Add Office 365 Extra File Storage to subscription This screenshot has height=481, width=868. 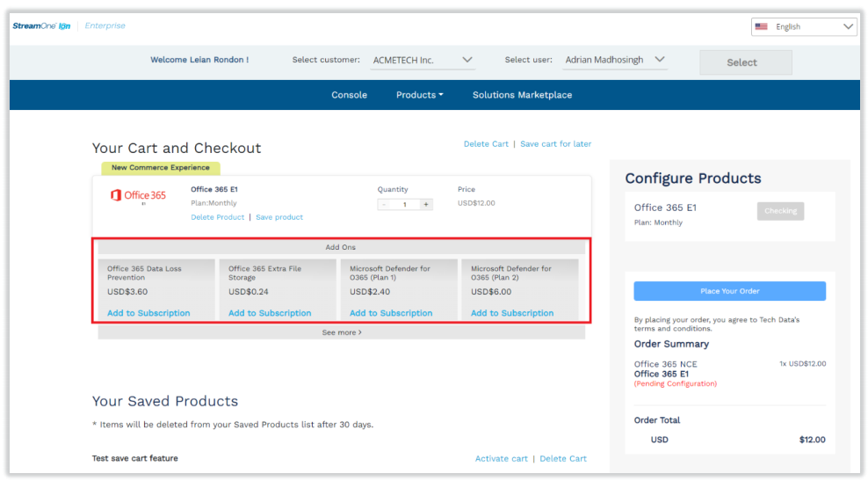270,313
